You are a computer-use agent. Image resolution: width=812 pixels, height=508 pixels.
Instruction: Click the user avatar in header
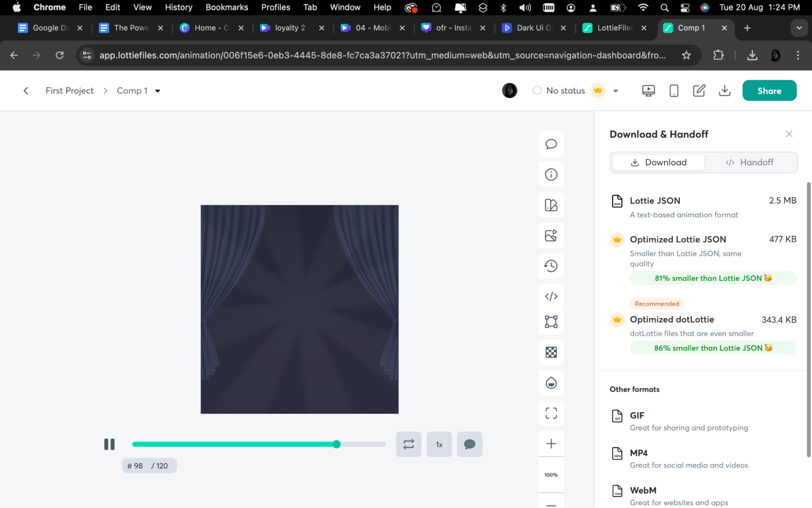(x=509, y=90)
